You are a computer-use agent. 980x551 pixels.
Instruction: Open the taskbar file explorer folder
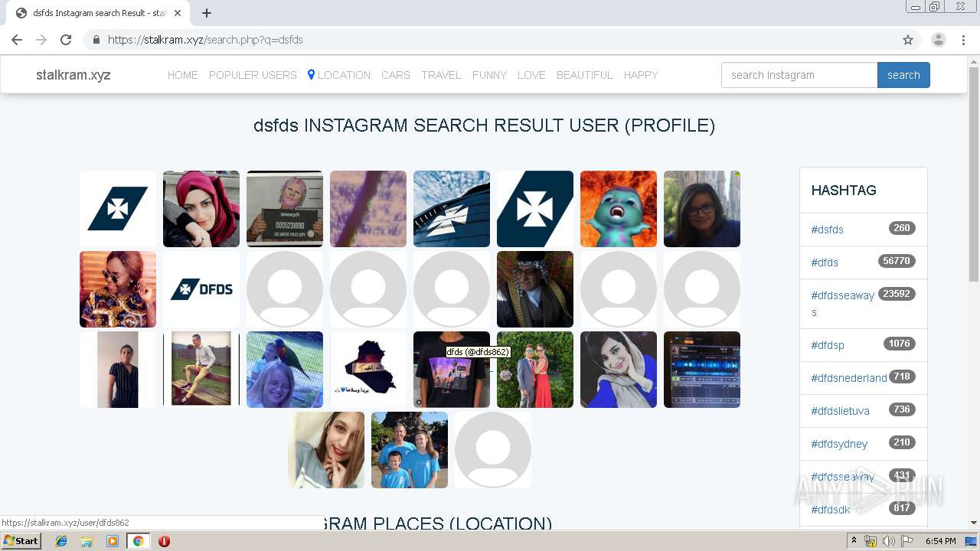[87, 541]
